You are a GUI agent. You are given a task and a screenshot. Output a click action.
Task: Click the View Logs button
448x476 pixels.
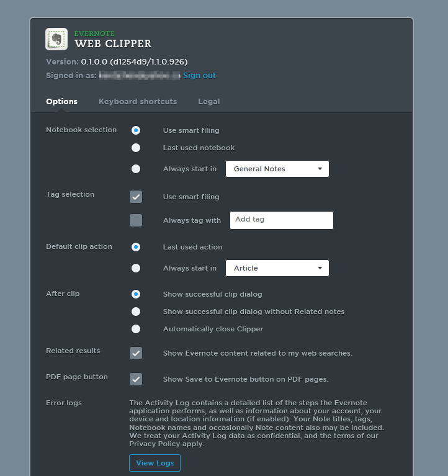point(155,463)
